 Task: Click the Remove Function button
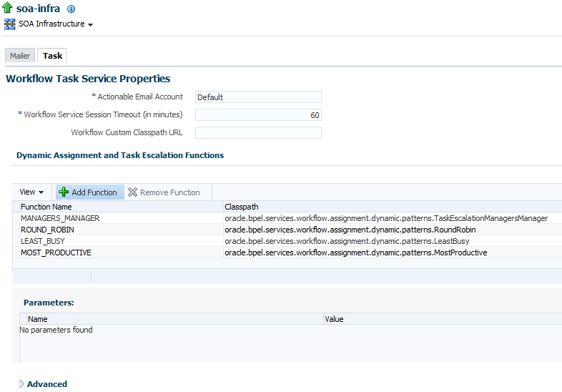point(164,192)
